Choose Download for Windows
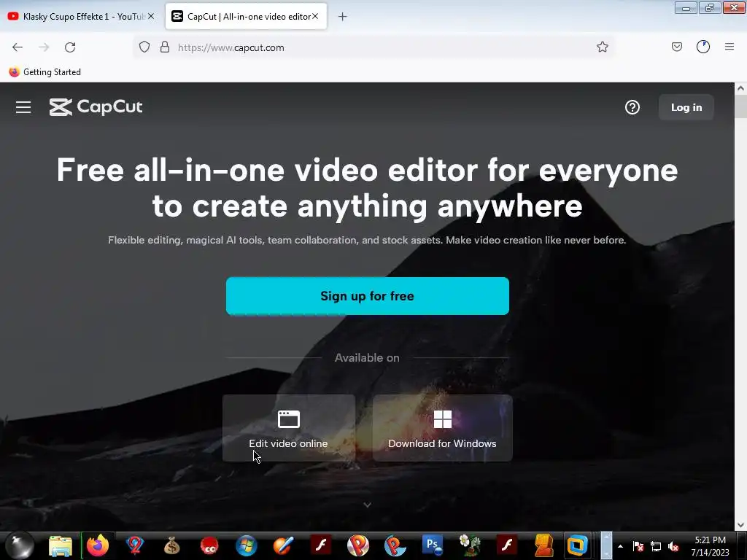The width and height of the screenshot is (747, 560). click(x=442, y=427)
